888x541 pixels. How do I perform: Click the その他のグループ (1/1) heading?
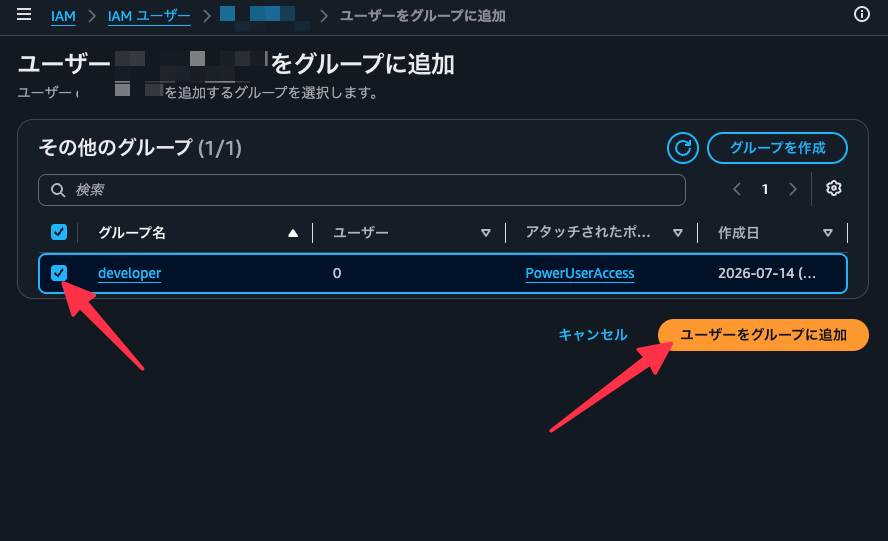(140, 148)
